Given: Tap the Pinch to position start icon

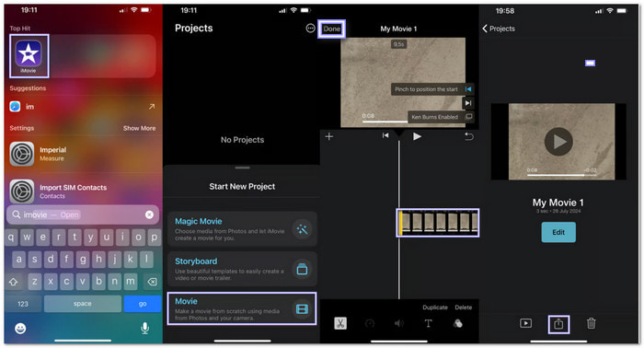Looking at the screenshot, I should tap(468, 89).
